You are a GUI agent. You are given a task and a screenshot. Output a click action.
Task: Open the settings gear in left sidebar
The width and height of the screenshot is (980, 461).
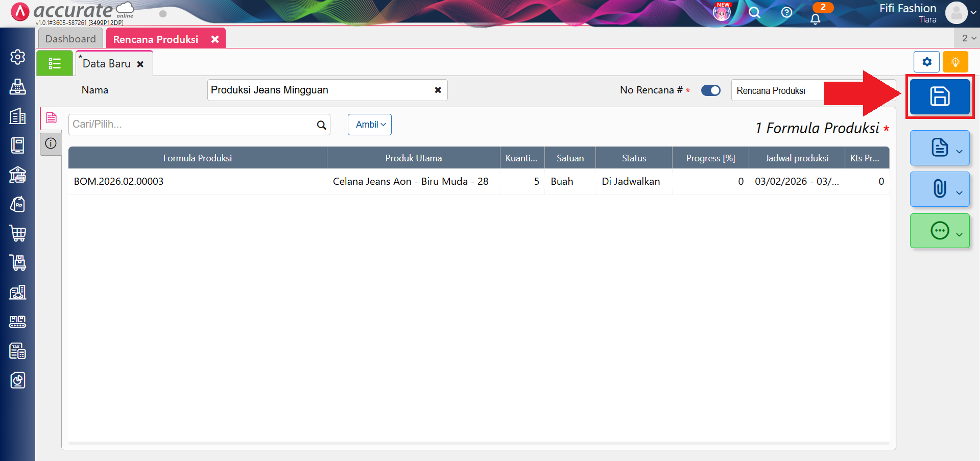click(x=18, y=57)
